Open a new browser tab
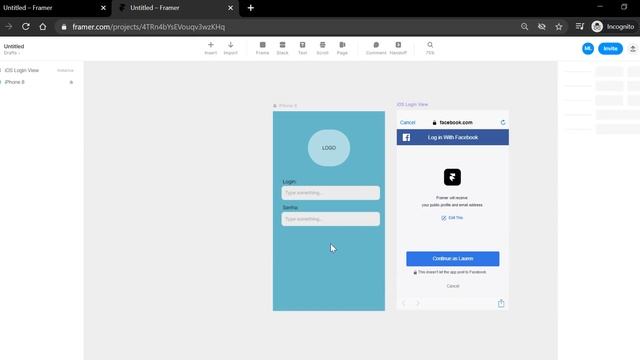Screen dimensions: 640x360 [251, 8]
